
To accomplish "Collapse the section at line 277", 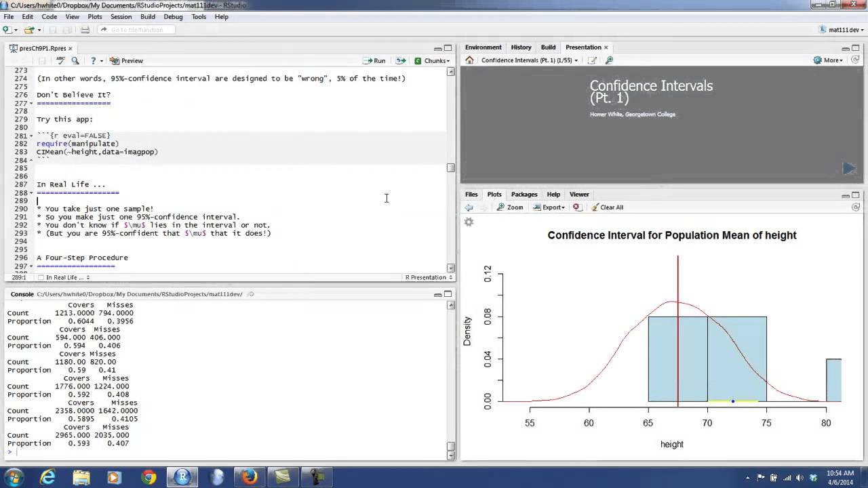I will point(31,103).
